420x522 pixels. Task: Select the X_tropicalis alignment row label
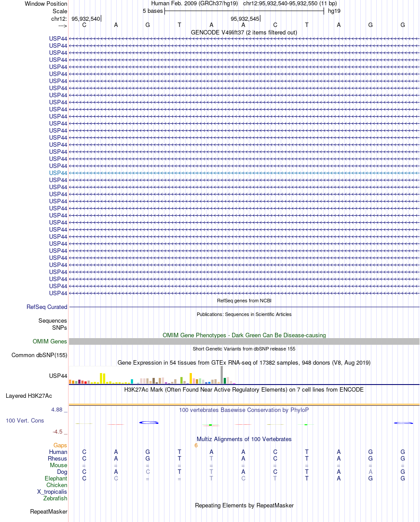point(52,492)
